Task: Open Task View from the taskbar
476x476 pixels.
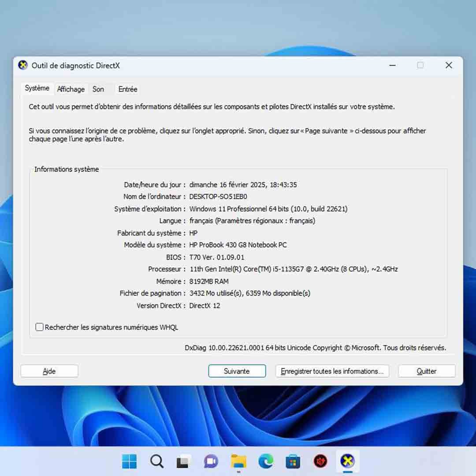Action: pos(183,461)
